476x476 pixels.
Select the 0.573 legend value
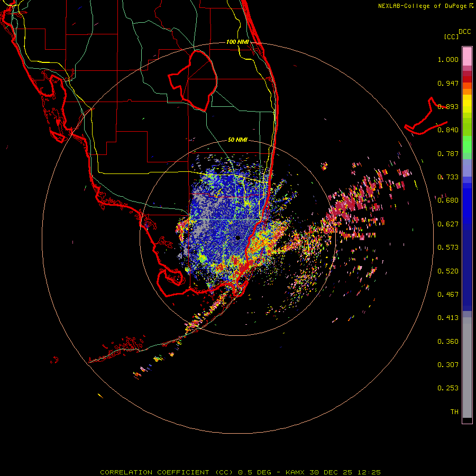448,248
